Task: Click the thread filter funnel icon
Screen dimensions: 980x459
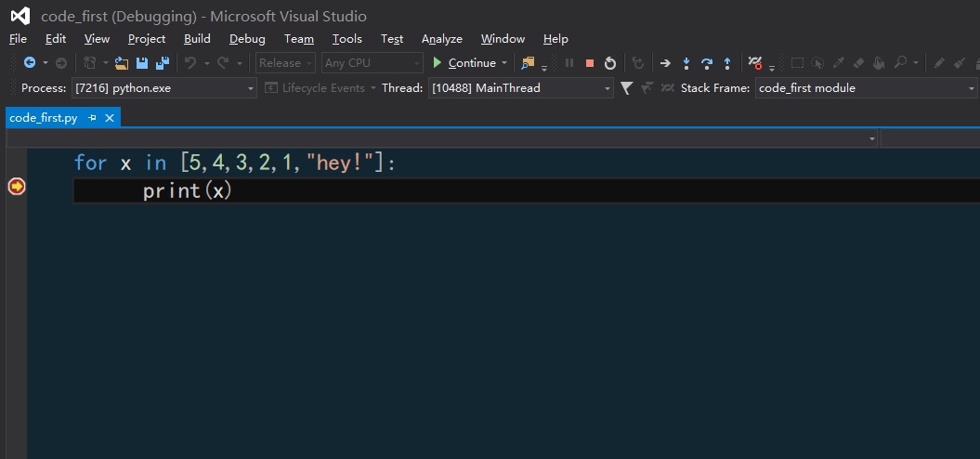Action: [x=627, y=88]
